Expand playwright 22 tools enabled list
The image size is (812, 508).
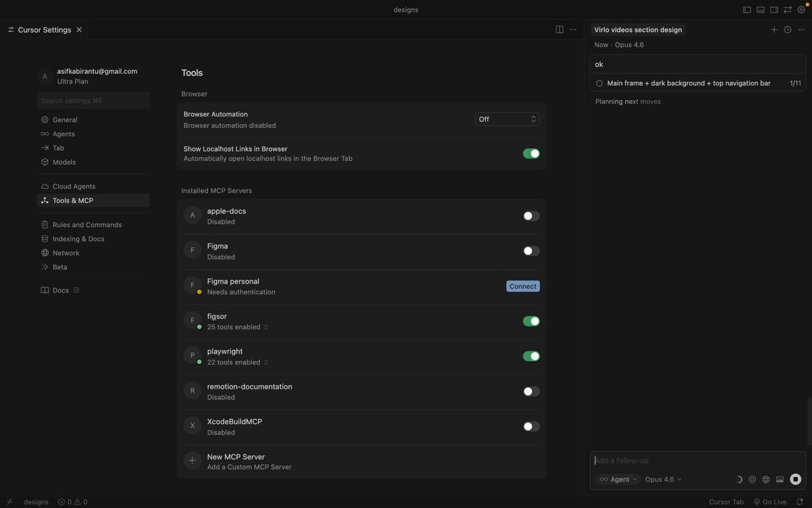[x=238, y=362]
